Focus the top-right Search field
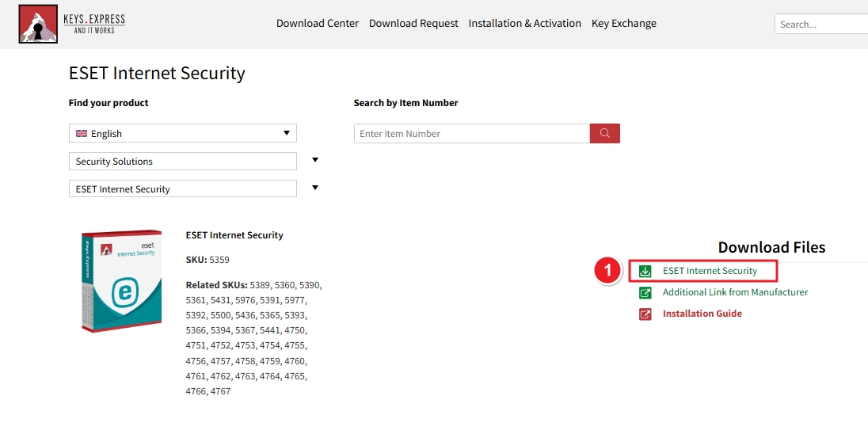This screenshot has height=434, width=868. tap(820, 25)
